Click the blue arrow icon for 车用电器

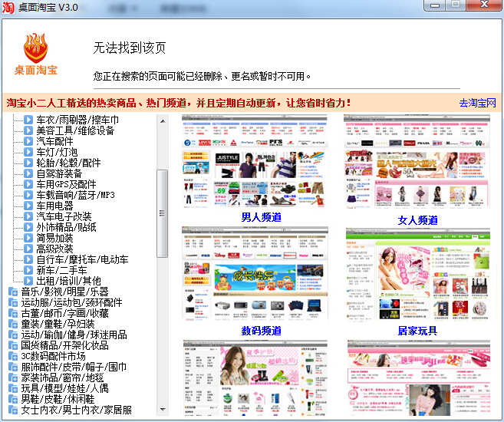(28, 206)
